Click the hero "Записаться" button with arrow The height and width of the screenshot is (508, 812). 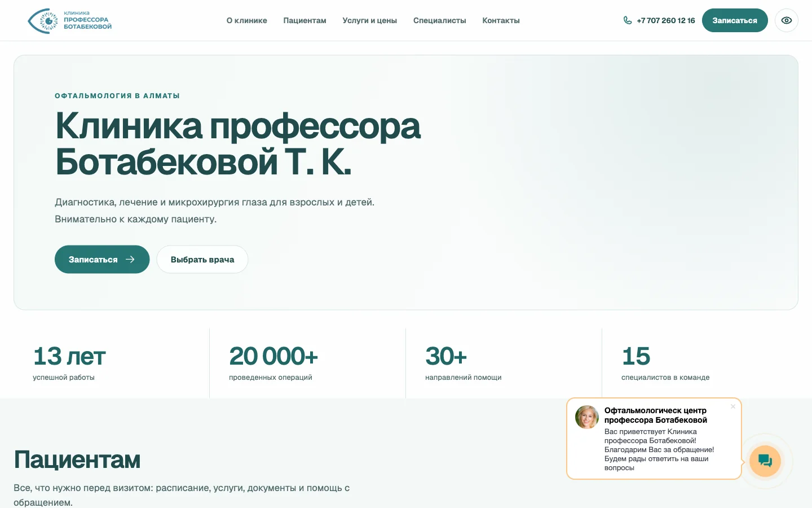click(x=102, y=260)
